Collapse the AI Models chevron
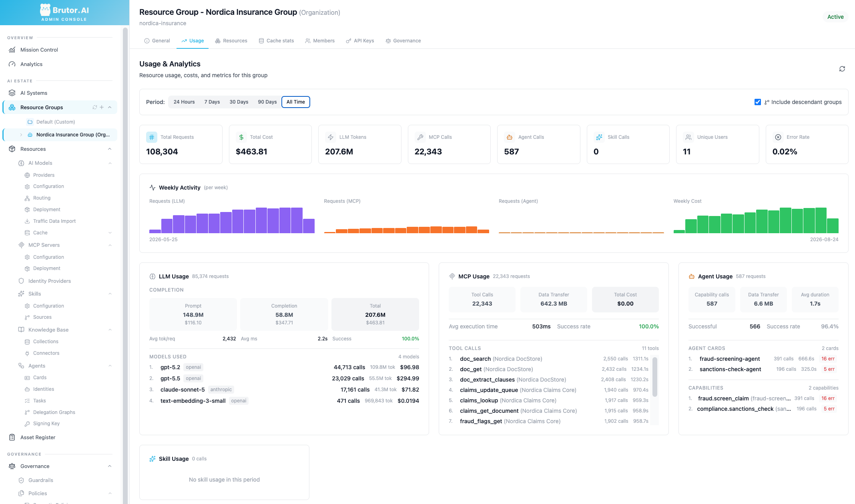This screenshot has width=855, height=504. [110, 163]
